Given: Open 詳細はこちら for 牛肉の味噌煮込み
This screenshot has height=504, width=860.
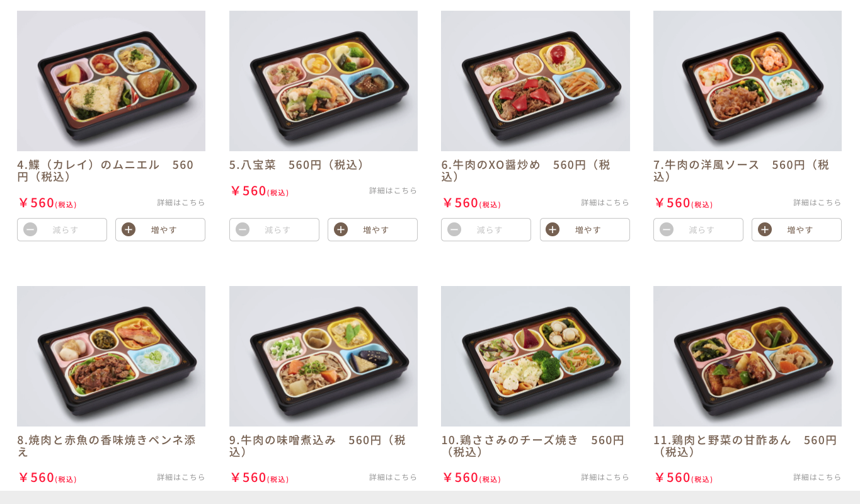Looking at the screenshot, I should pyautogui.click(x=393, y=477).
